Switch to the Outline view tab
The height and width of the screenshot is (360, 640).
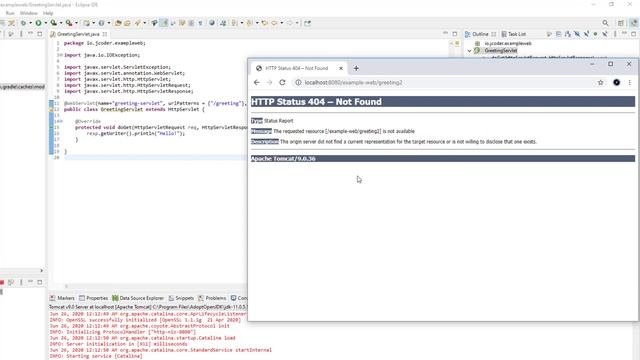pyautogui.click(x=480, y=34)
